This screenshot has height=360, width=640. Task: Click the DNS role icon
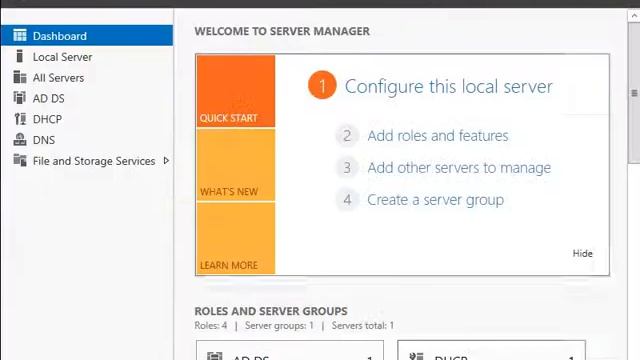pos(20,140)
